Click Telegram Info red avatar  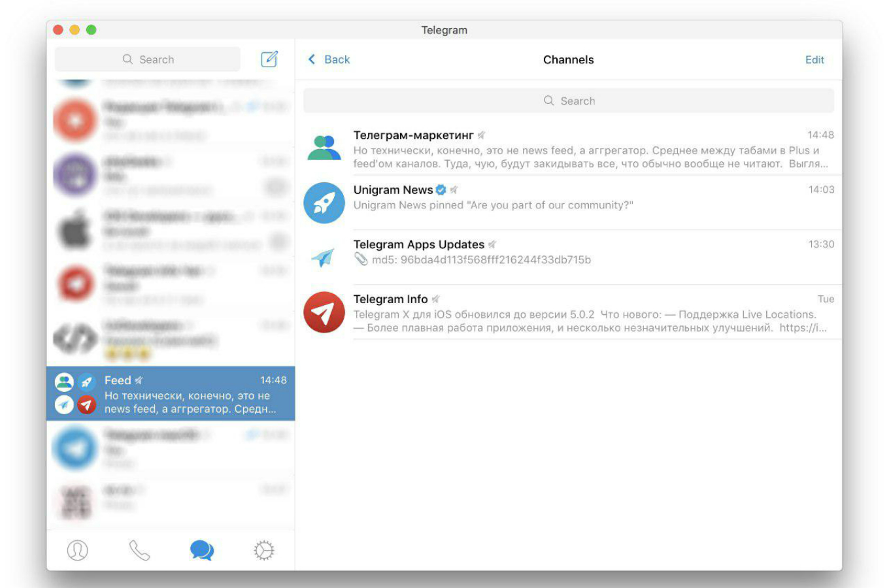click(324, 312)
